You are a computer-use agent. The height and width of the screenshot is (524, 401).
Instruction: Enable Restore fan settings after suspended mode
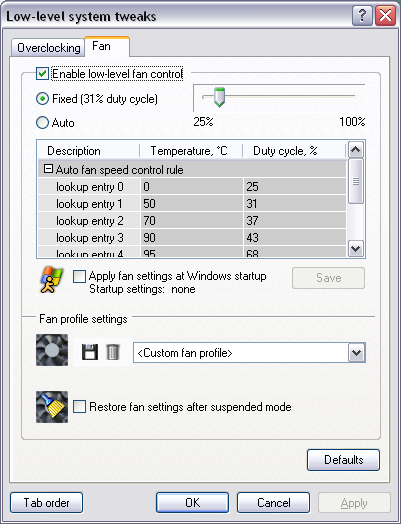[80, 407]
